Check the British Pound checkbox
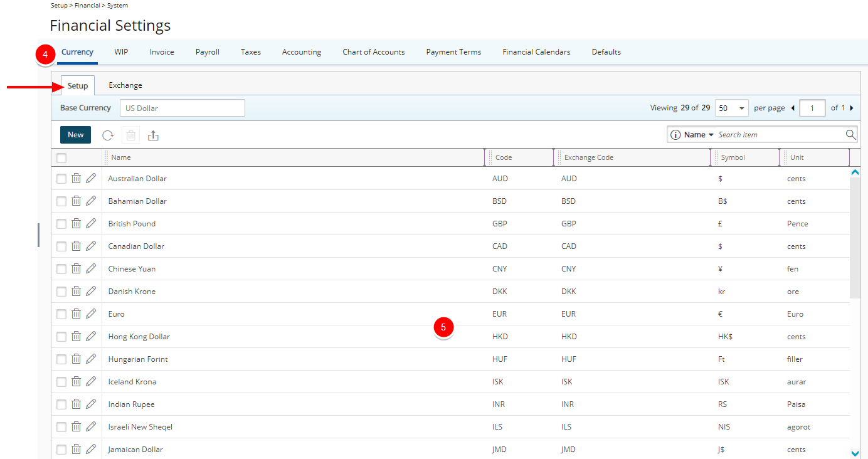 click(61, 224)
